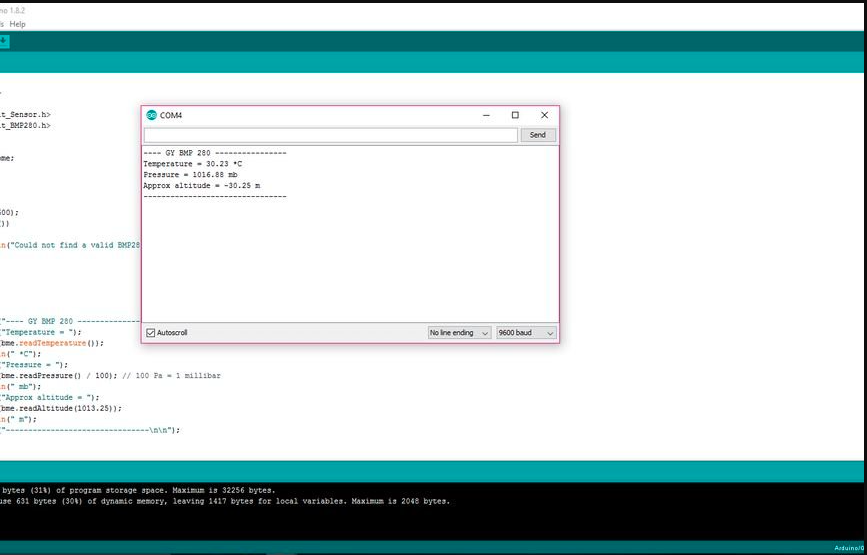
Task: Click the Save sketch arrow toolbar icon
Action: (3, 41)
